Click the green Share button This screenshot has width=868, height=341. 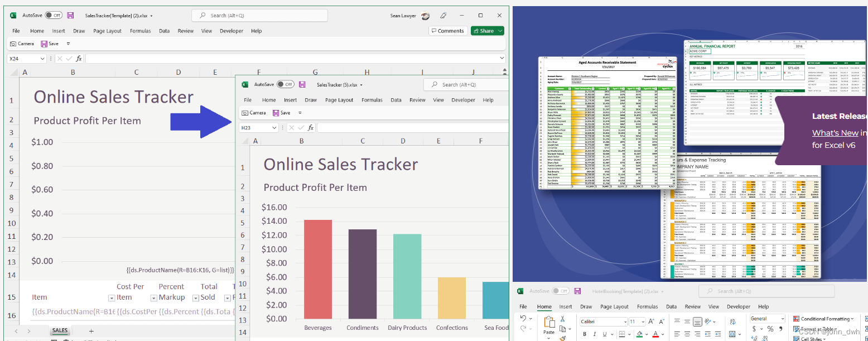pos(483,31)
